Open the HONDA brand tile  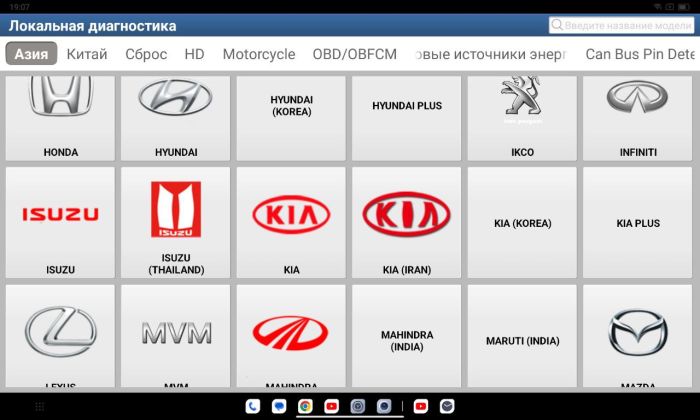click(x=60, y=118)
